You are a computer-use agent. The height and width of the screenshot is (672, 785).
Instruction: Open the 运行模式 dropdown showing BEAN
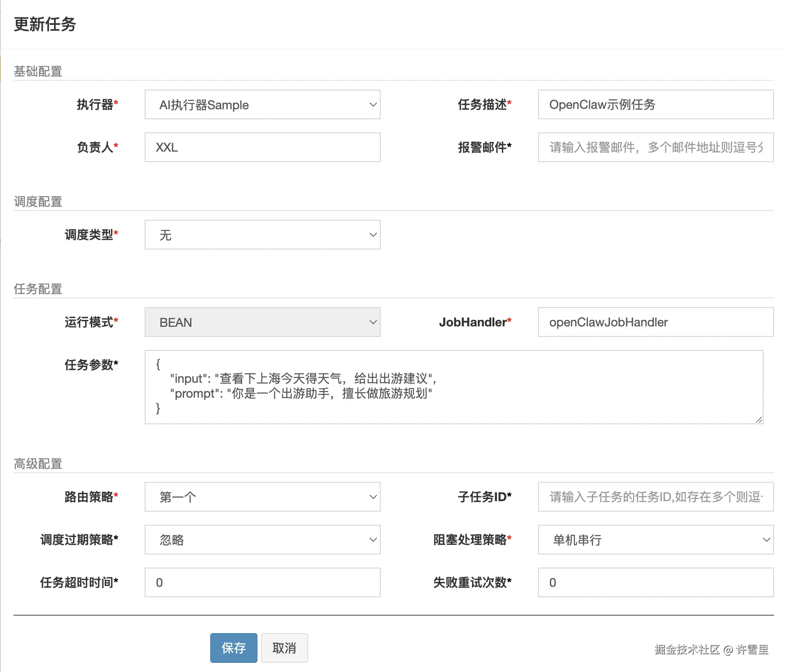point(261,322)
